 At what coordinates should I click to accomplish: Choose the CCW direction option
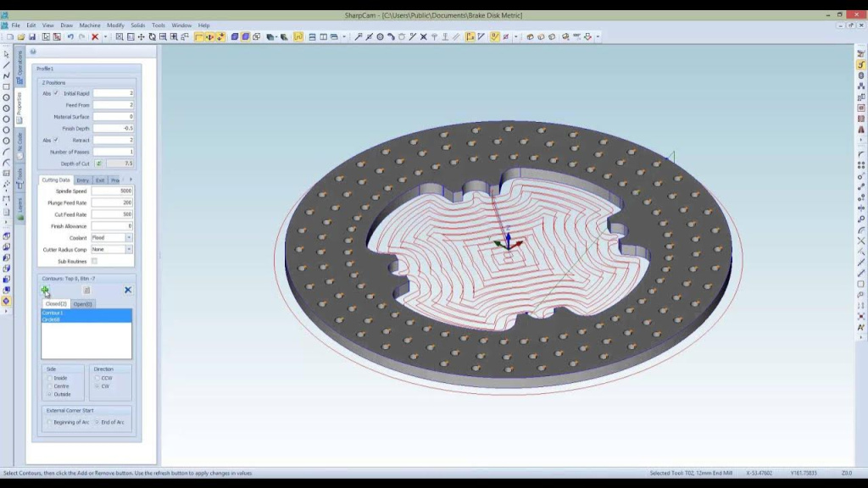(97, 378)
